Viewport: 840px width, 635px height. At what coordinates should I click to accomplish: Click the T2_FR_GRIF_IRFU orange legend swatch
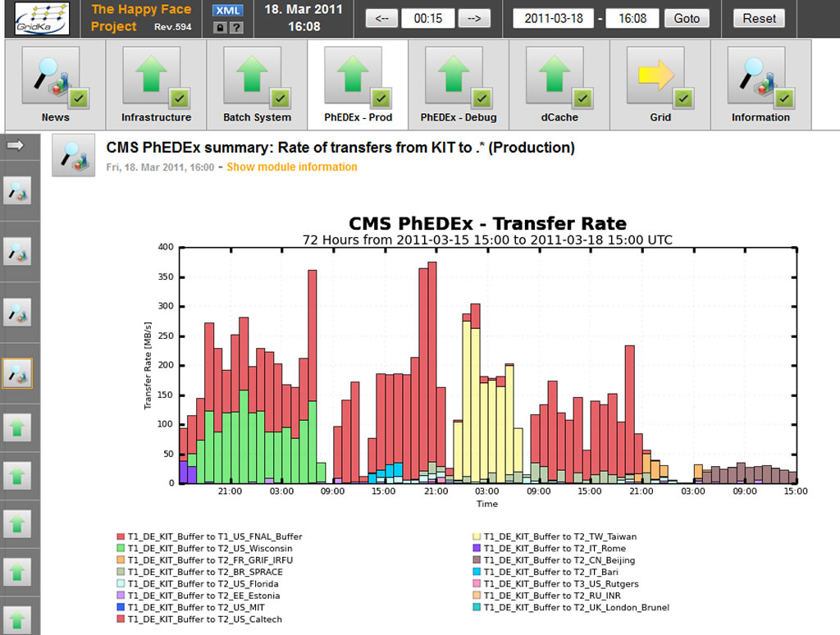point(121,560)
